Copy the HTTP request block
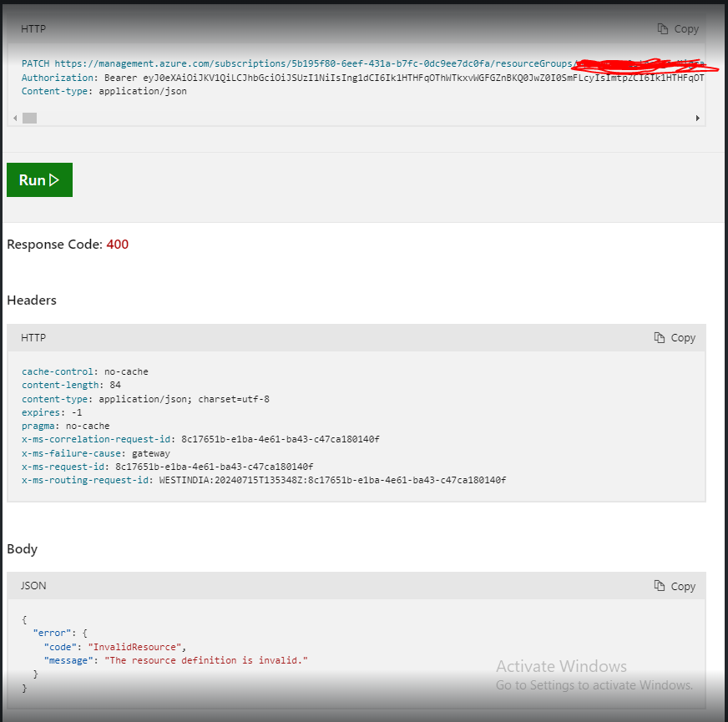728x722 pixels. [x=678, y=28]
